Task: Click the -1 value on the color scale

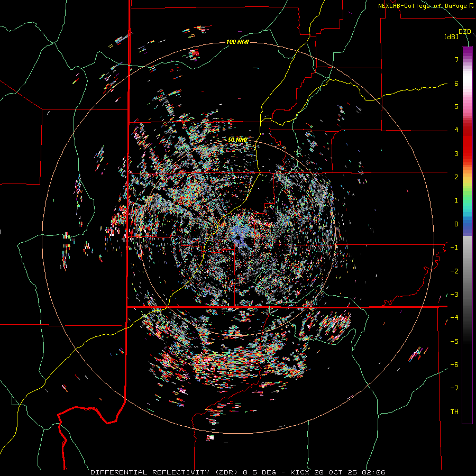Action: pyautogui.click(x=454, y=248)
